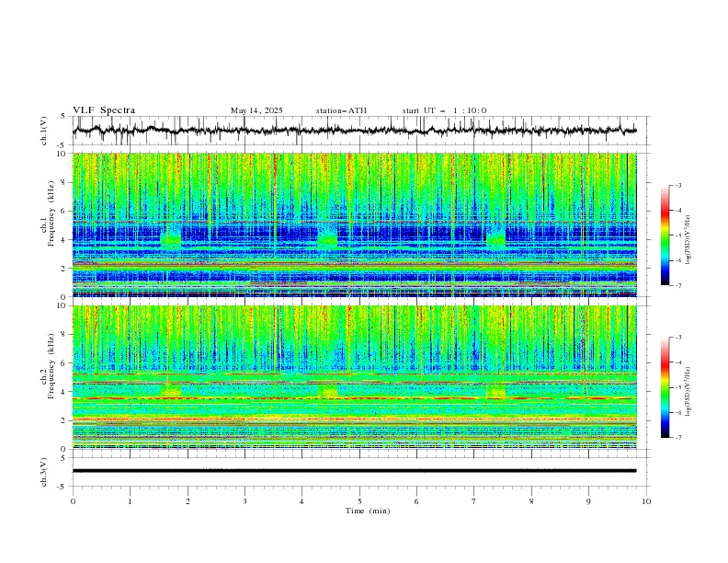Click time axis tick label "2"
728x563 pixels.
188,501
